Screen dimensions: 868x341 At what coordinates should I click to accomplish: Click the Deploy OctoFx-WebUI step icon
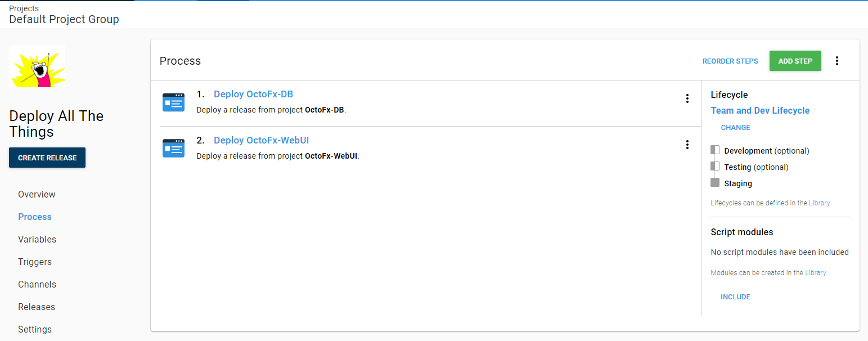pyautogui.click(x=173, y=148)
